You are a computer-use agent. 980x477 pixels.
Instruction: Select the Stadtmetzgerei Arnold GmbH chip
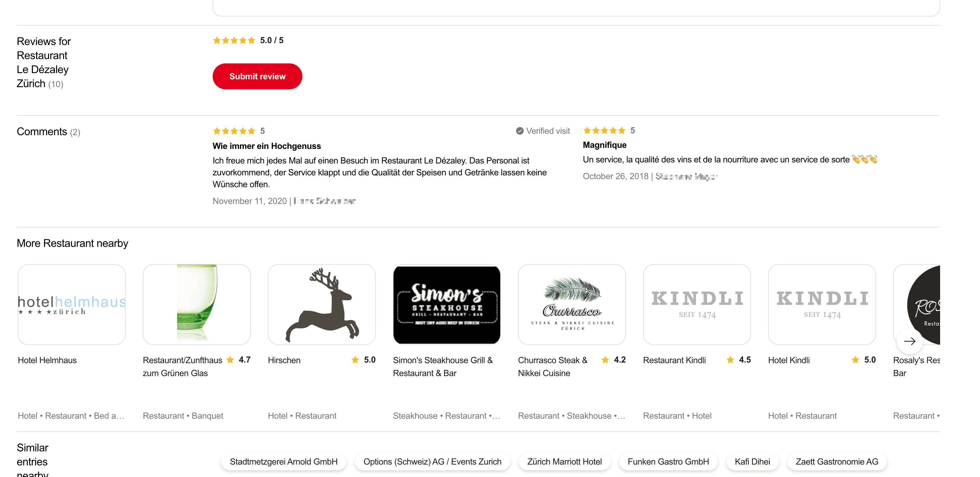click(284, 461)
